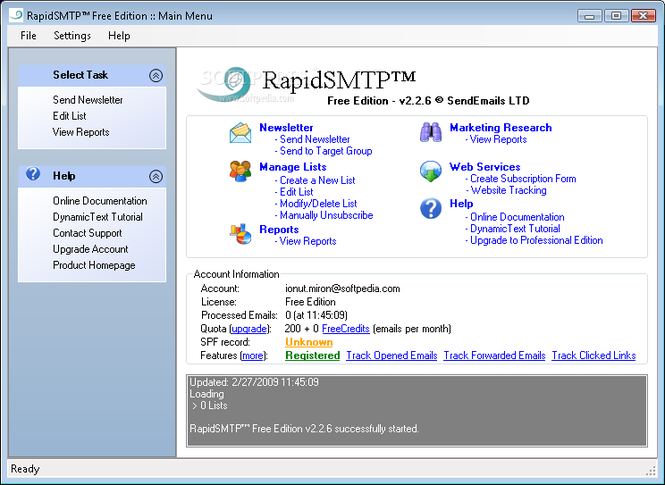Open the Settings menu

point(72,36)
